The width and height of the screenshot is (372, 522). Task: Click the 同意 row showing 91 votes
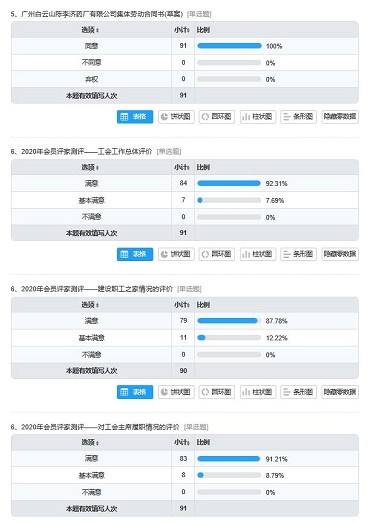tap(185, 46)
